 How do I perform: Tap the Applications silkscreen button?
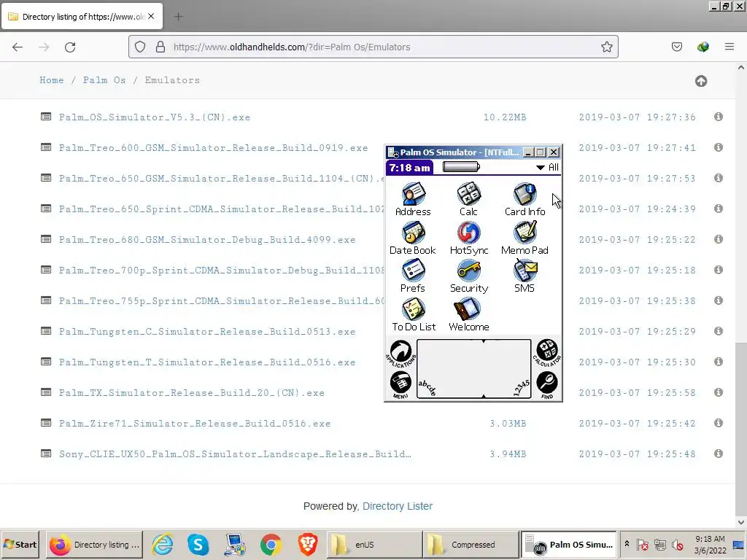coord(400,354)
